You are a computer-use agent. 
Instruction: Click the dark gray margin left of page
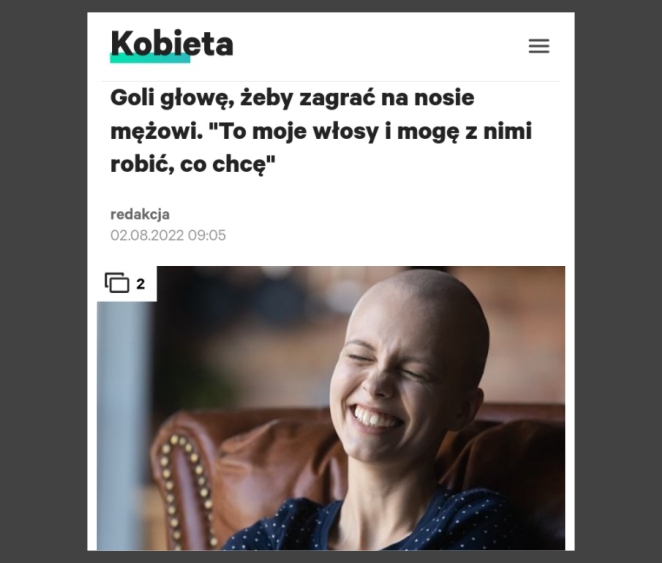tap(43, 282)
